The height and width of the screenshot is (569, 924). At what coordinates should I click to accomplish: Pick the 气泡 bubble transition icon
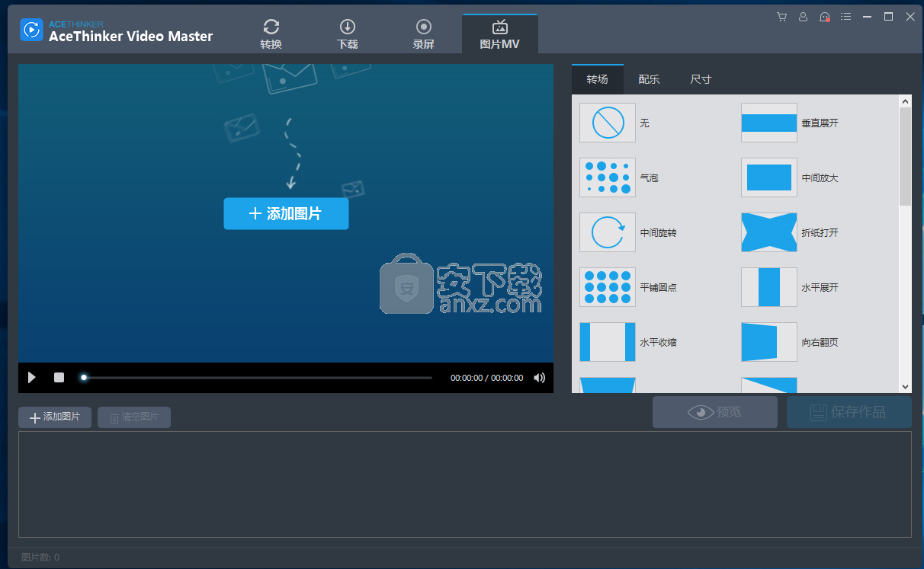pyautogui.click(x=608, y=177)
